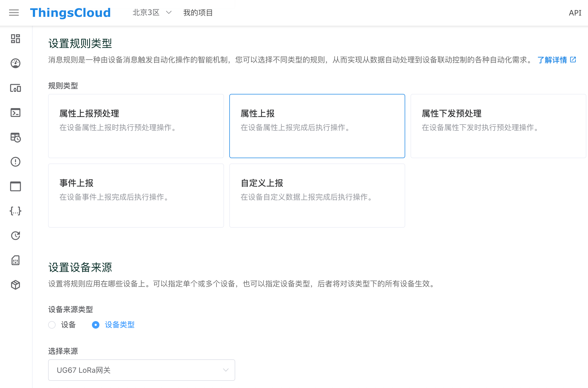
Task: Open the scheduled table sidebar icon
Action: pyautogui.click(x=16, y=137)
